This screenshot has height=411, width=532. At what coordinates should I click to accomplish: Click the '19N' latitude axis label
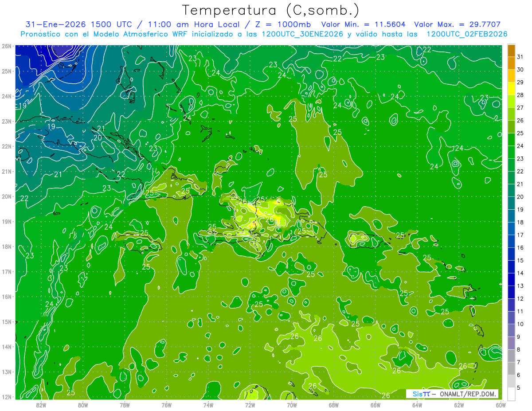tap(7, 222)
